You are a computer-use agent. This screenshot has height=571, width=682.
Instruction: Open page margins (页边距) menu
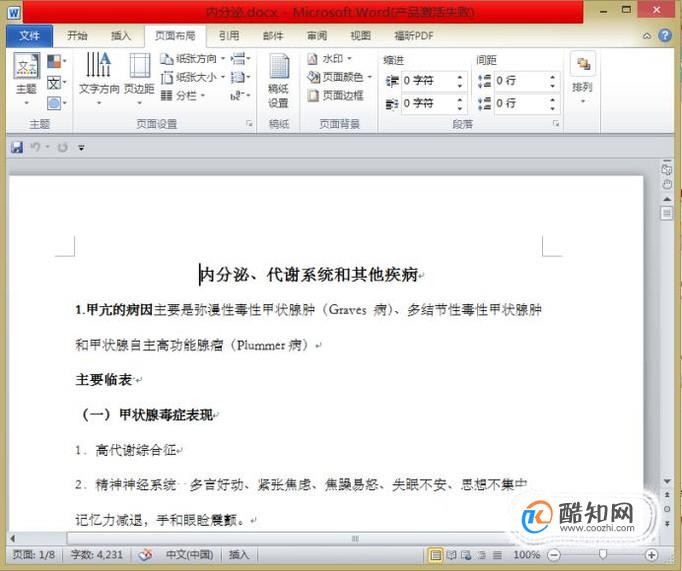coord(139,79)
